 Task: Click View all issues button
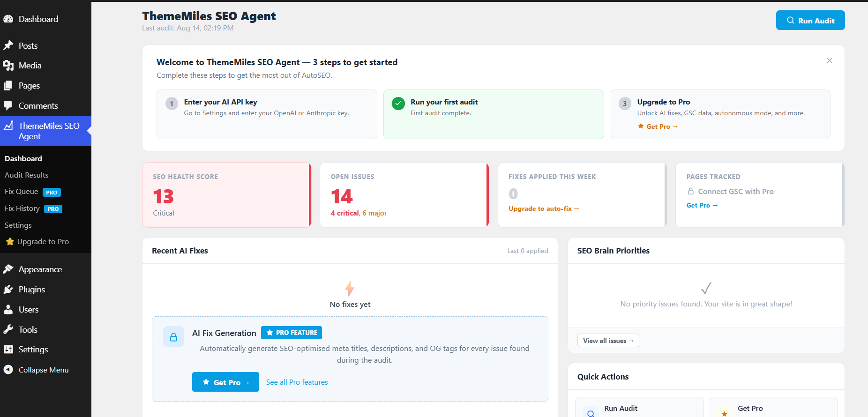tap(608, 341)
